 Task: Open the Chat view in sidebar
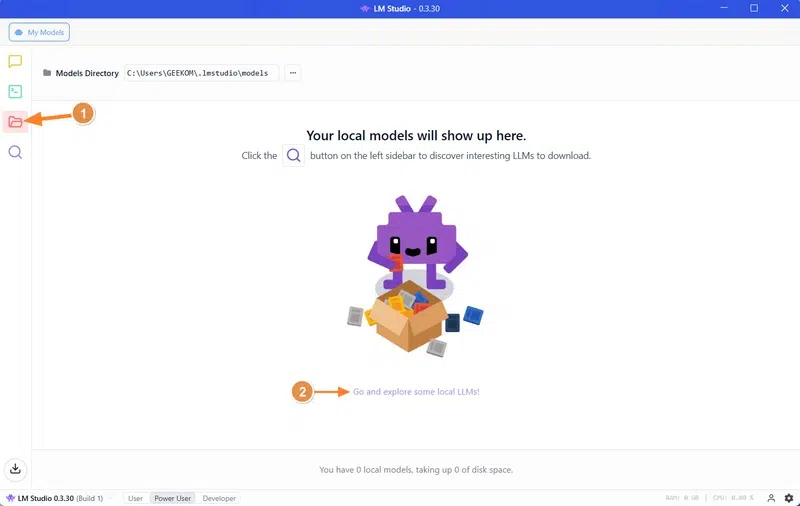coord(15,61)
